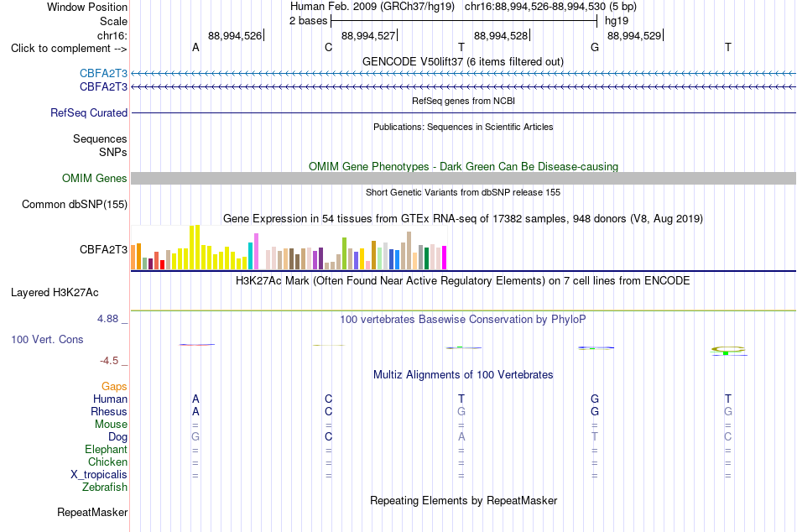Click the CBFA2T3 label beside GTEx bar chart
This screenshot has height=532, width=797.
click(x=103, y=249)
